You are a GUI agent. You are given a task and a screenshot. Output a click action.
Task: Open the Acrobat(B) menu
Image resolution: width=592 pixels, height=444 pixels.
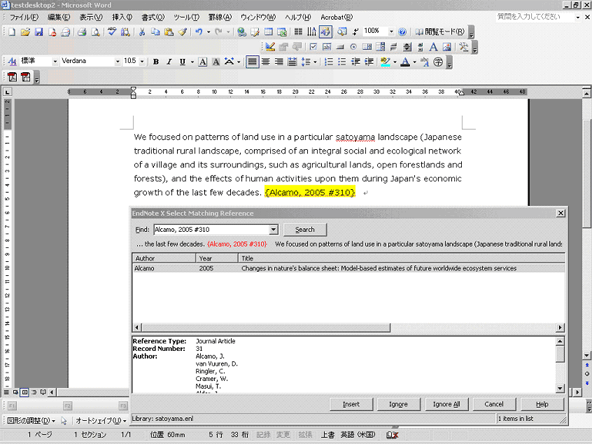coord(336,17)
